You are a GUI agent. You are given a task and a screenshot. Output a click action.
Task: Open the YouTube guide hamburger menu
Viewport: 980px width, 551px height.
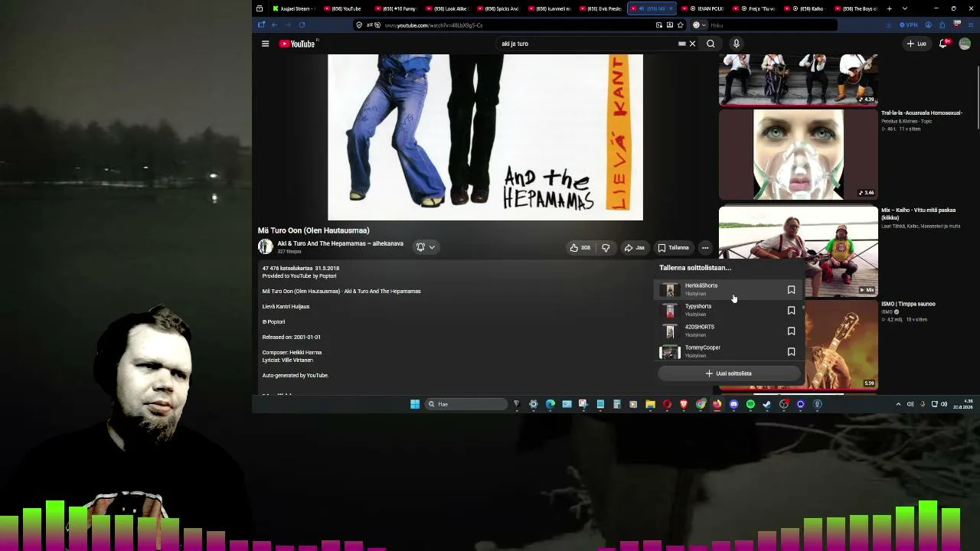(265, 44)
